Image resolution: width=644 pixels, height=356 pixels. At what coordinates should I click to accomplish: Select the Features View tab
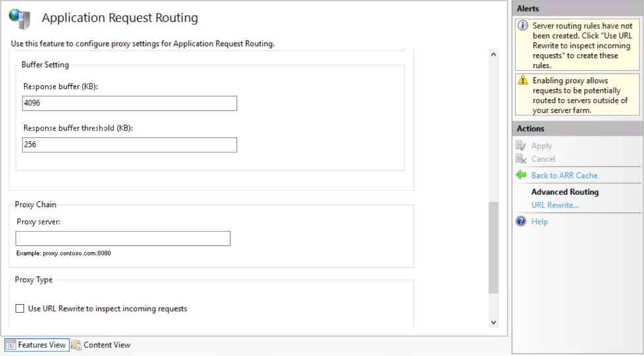[x=37, y=345]
